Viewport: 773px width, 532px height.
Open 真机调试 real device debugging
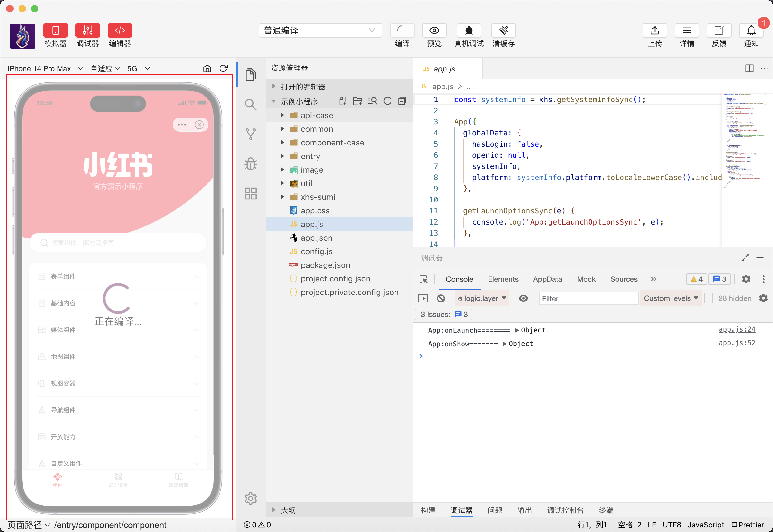[x=469, y=30]
